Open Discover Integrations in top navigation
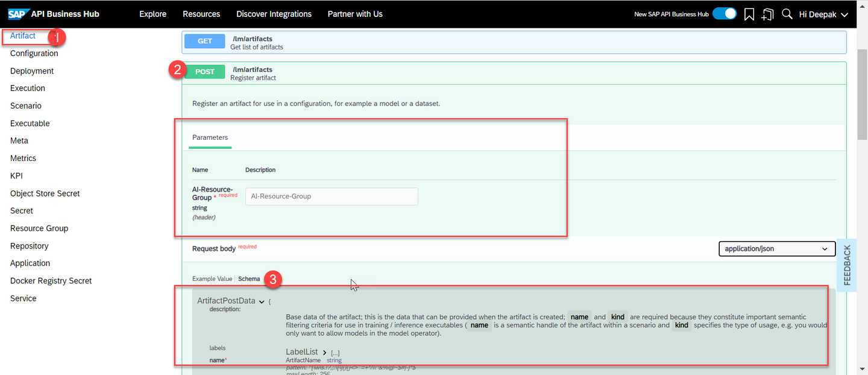 click(x=274, y=14)
